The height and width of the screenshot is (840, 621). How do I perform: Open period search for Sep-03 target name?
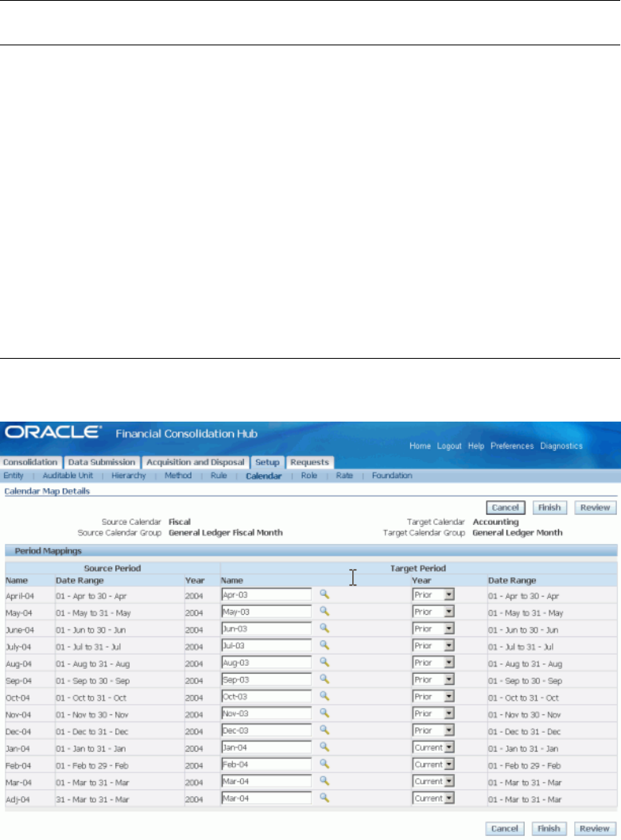[324, 679]
